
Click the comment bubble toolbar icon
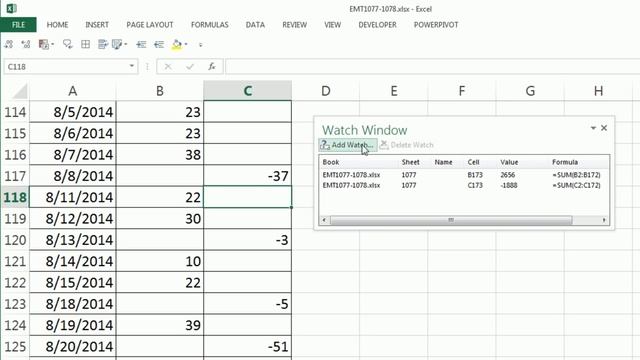pos(68,44)
